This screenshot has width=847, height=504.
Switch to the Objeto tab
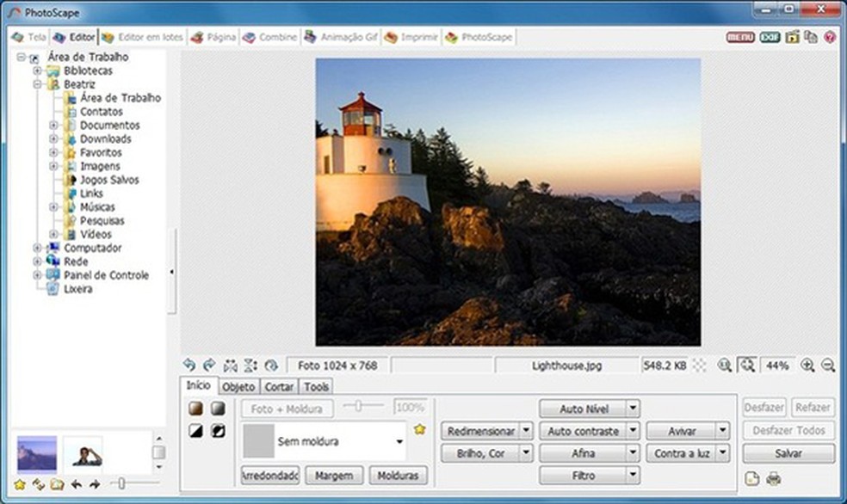(238, 387)
